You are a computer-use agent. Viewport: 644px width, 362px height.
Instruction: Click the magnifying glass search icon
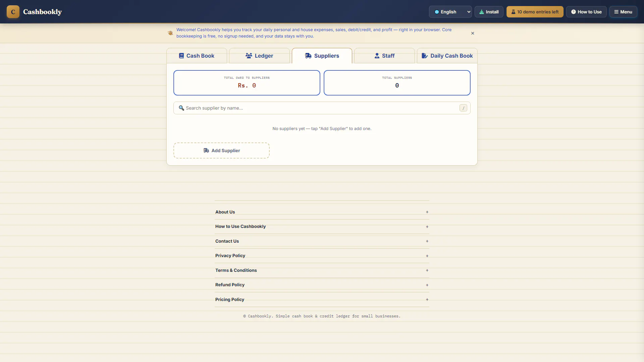click(181, 108)
